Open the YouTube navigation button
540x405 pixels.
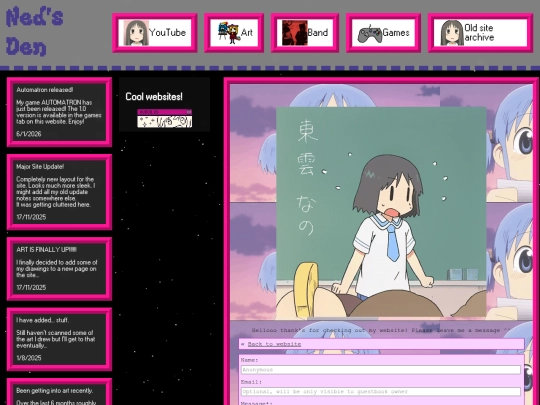pyautogui.click(x=155, y=33)
